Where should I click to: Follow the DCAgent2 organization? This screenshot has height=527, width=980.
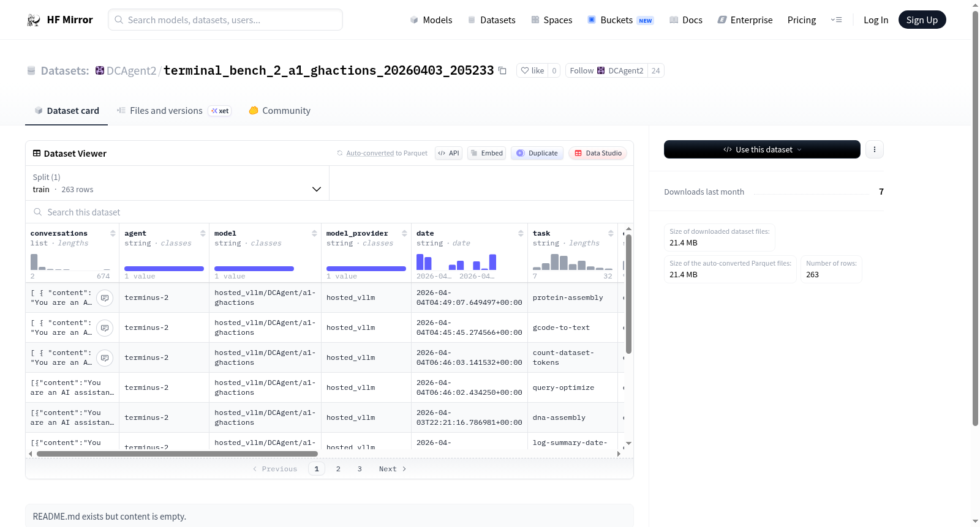[606, 70]
